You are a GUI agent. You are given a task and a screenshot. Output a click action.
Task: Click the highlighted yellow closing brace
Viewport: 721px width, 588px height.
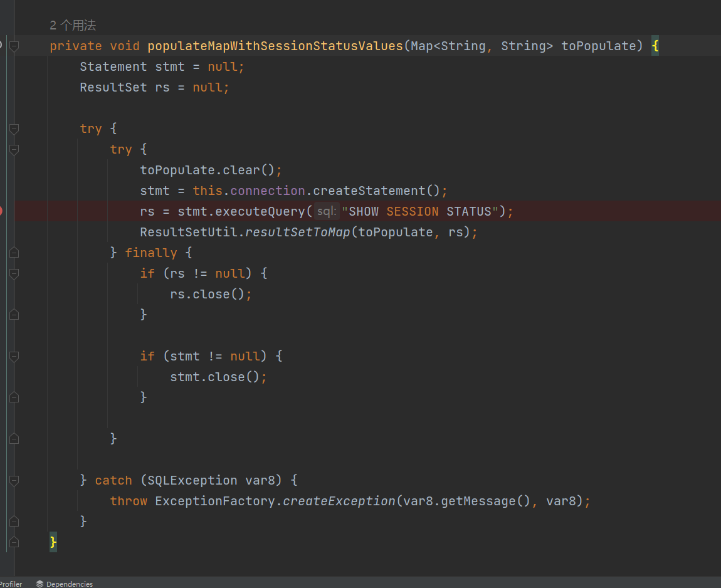pyautogui.click(x=53, y=542)
